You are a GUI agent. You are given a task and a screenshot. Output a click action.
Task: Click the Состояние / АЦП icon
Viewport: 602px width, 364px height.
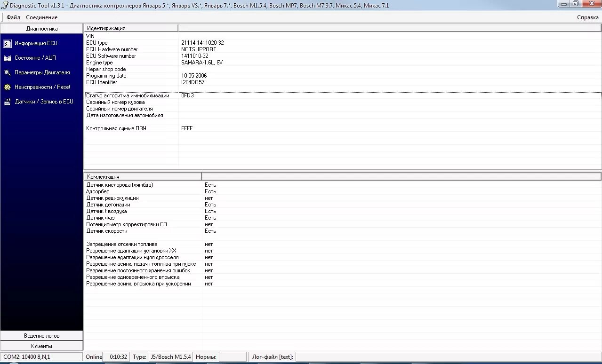(8, 58)
